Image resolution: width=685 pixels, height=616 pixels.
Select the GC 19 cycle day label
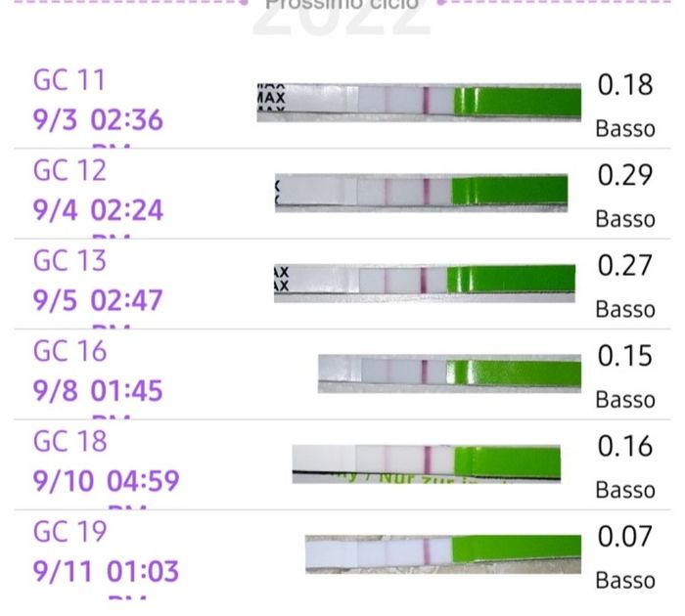[69, 532]
